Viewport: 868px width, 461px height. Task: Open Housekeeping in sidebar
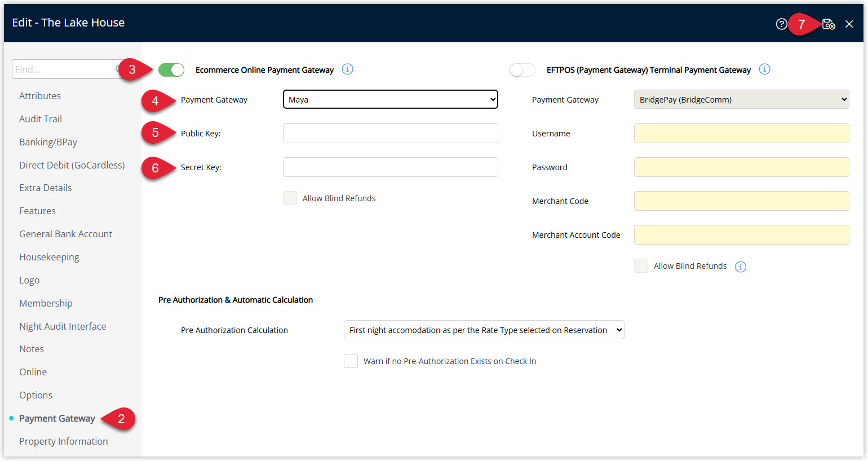(x=49, y=257)
